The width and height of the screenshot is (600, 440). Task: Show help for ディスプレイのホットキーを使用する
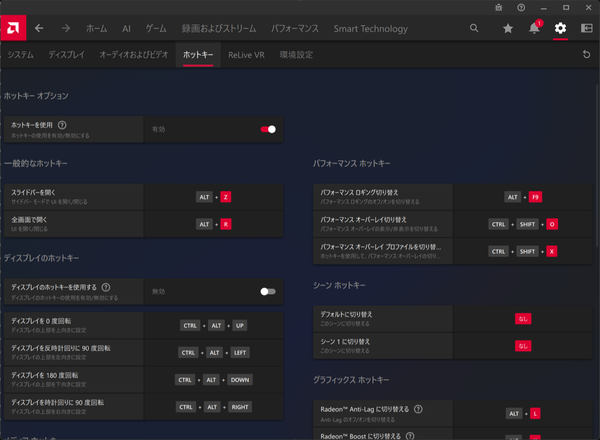(x=106, y=287)
